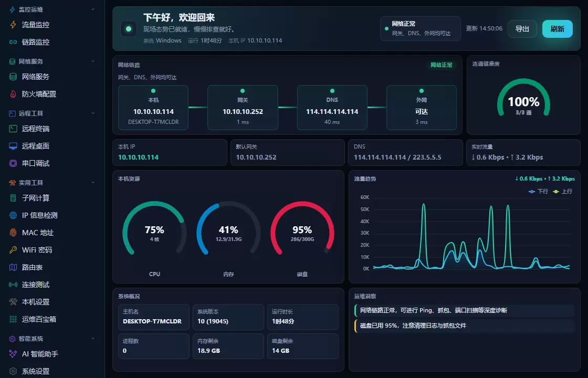Open the AI 智能助手 sparkle icon
The image size is (588, 378).
click(13, 354)
